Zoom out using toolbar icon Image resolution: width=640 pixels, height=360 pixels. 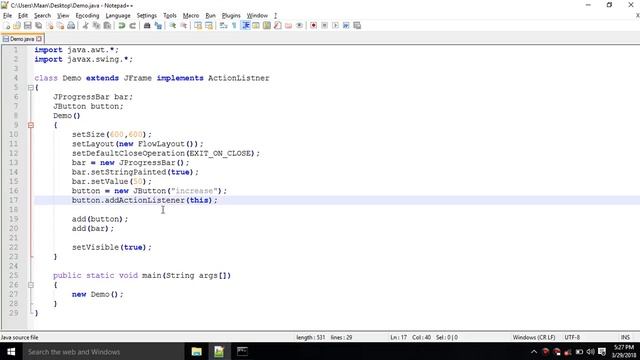pos(184,26)
